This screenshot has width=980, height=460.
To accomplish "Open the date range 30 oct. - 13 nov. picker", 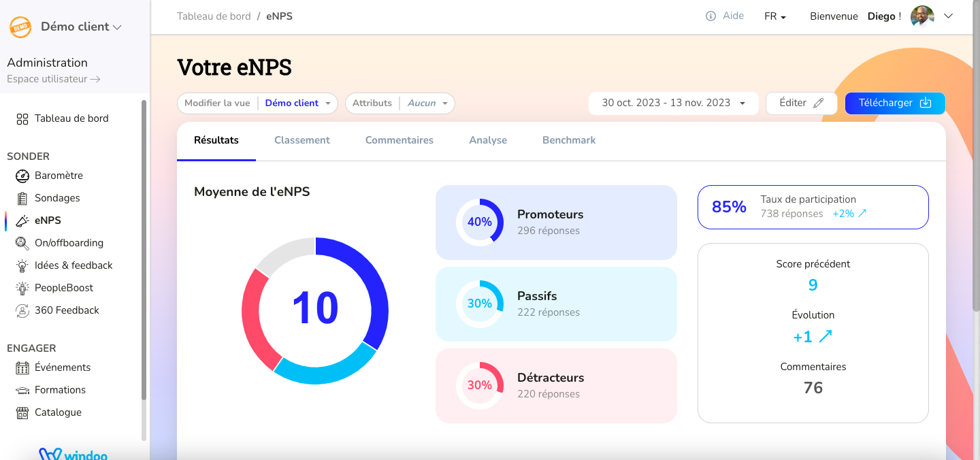I will (x=674, y=103).
